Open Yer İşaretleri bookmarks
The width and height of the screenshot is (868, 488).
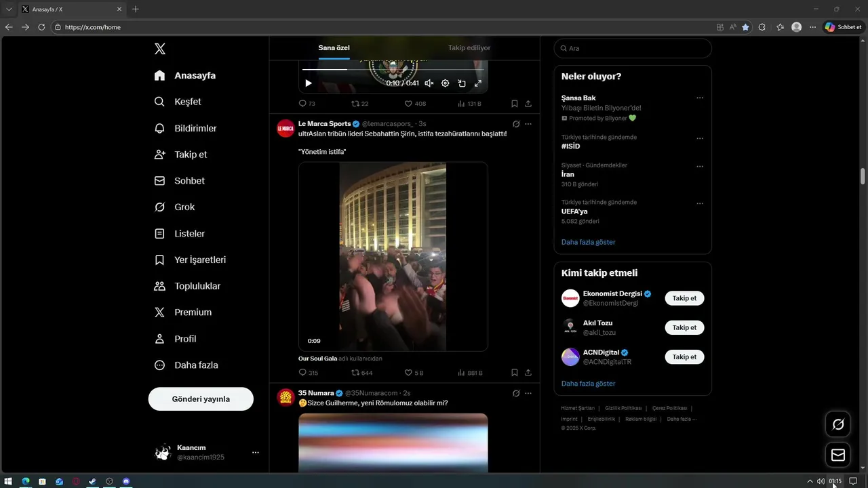tap(190, 260)
